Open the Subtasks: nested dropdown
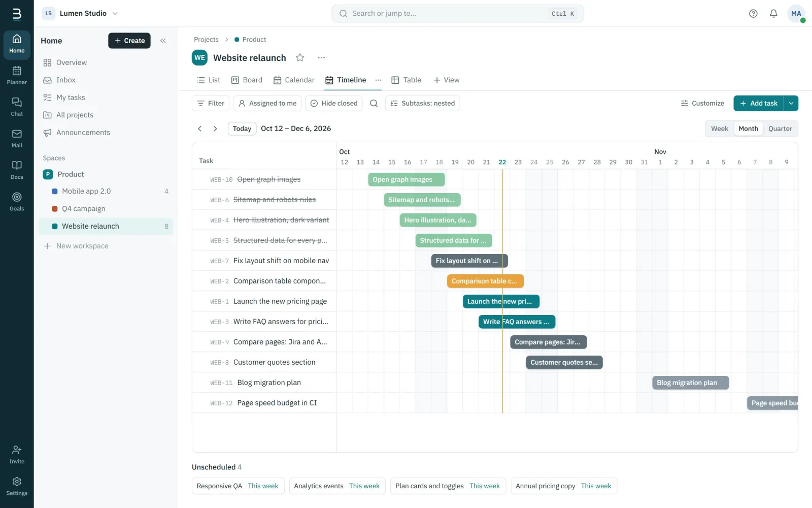Image resolution: width=812 pixels, height=508 pixels. [x=423, y=103]
